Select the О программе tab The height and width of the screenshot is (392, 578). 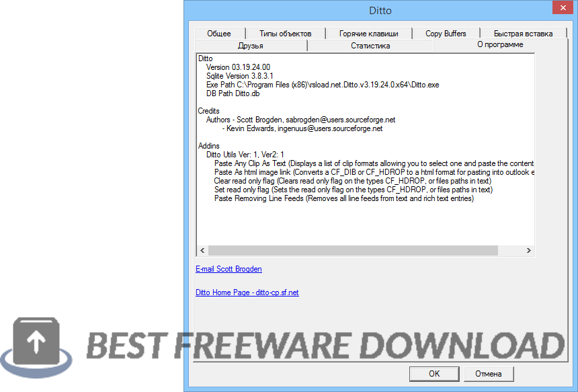pyautogui.click(x=500, y=44)
